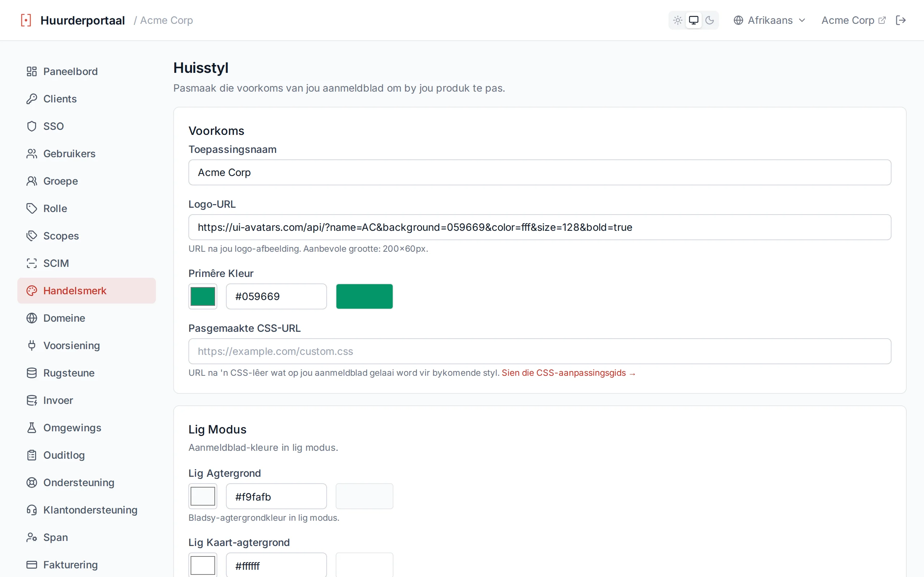924x577 pixels.
Task: Open SSO shield icon in sidebar
Action: pos(32,126)
